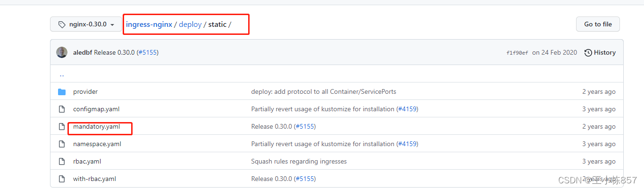644x189 pixels.
Task: Open the aledbf author link
Action: pos(83,52)
